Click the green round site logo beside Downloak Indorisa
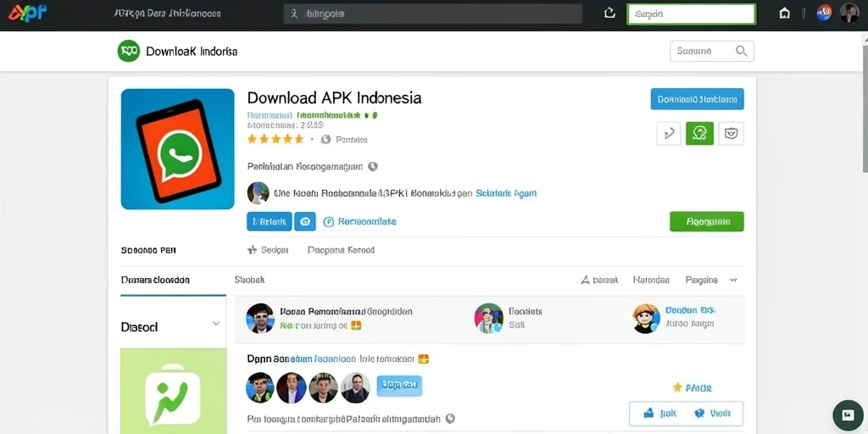Image resolution: width=868 pixels, height=434 pixels. coord(129,51)
